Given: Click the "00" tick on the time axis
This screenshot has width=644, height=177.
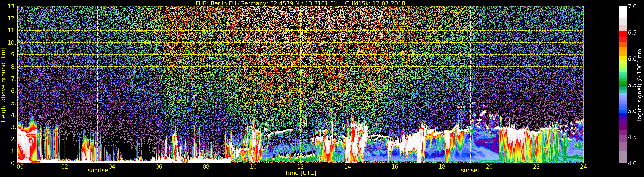Looking at the screenshot, I should click(x=20, y=166).
